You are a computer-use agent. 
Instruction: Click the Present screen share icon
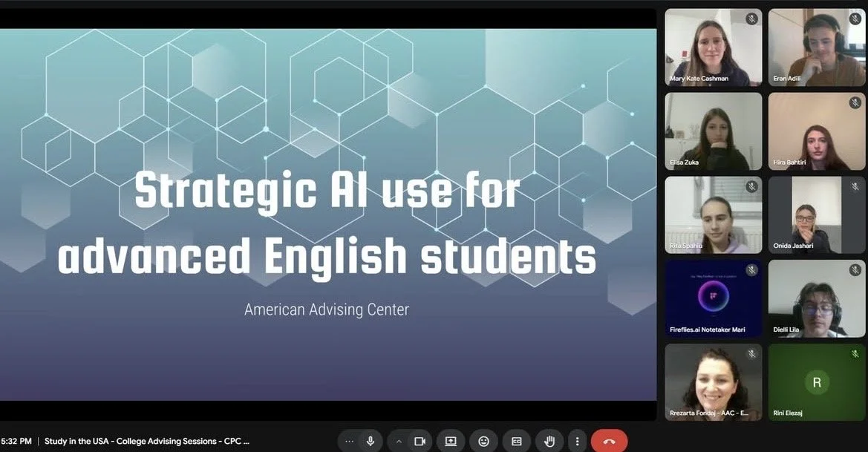(x=451, y=441)
